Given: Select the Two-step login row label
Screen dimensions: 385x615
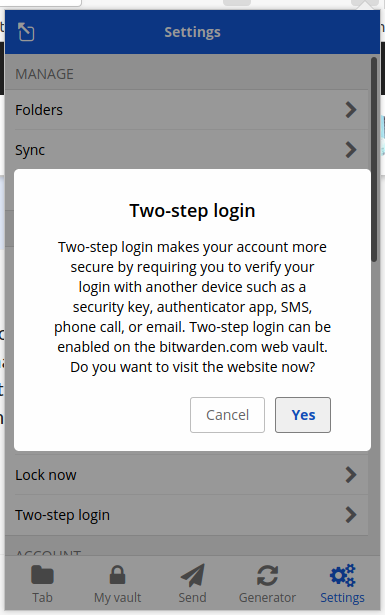Looking at the screenshot, I should pos(62,515).
